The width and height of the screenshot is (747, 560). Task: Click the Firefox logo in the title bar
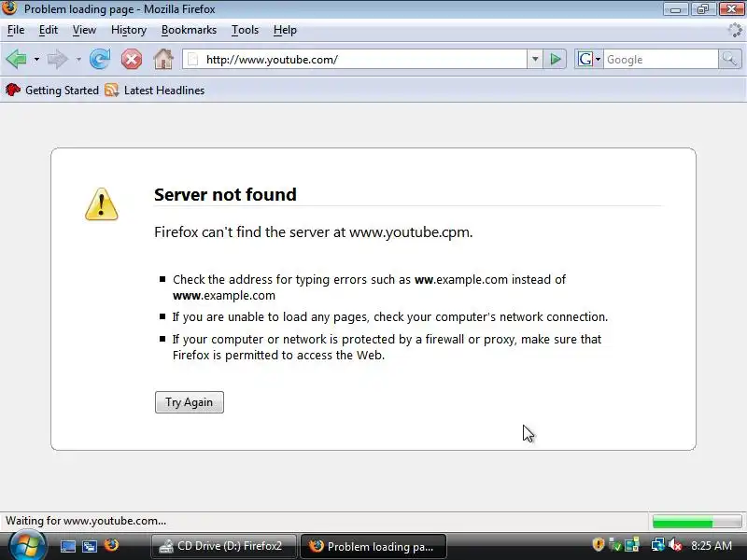click(9, 8)
